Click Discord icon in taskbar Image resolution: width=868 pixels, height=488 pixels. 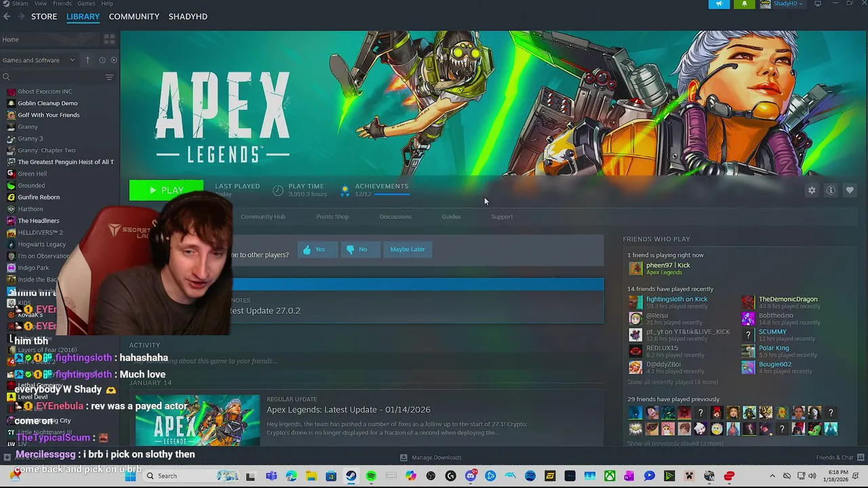coord(471,476)
